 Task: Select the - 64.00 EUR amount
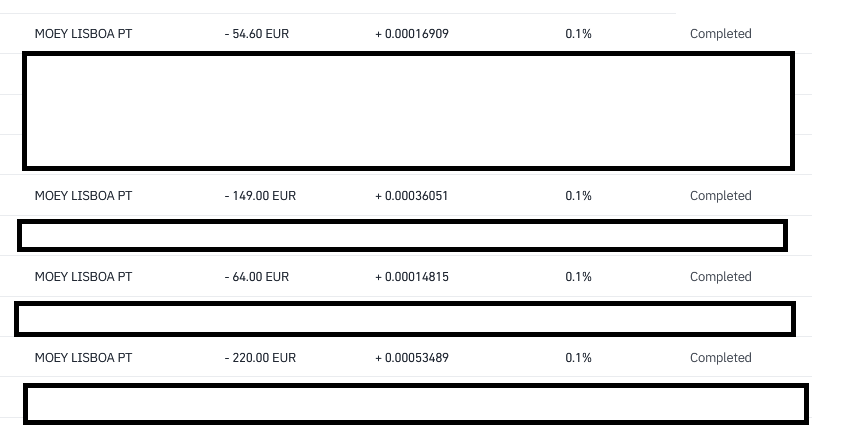coord(257,277)
